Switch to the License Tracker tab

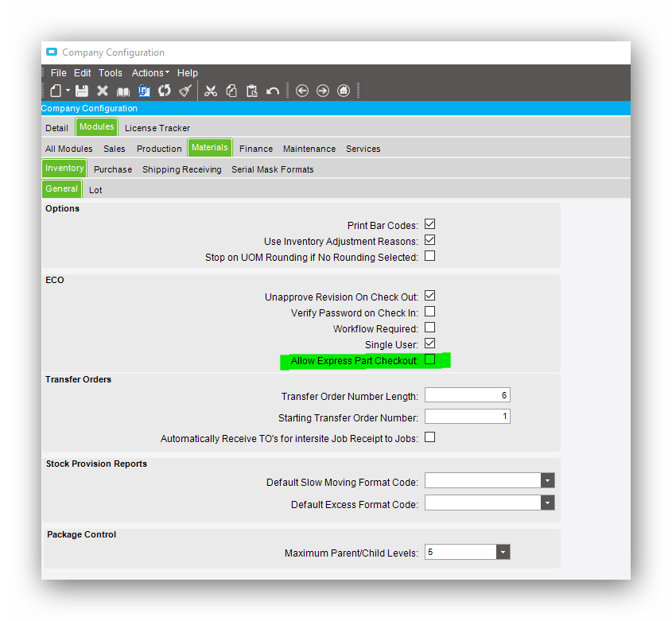(157, 127)
